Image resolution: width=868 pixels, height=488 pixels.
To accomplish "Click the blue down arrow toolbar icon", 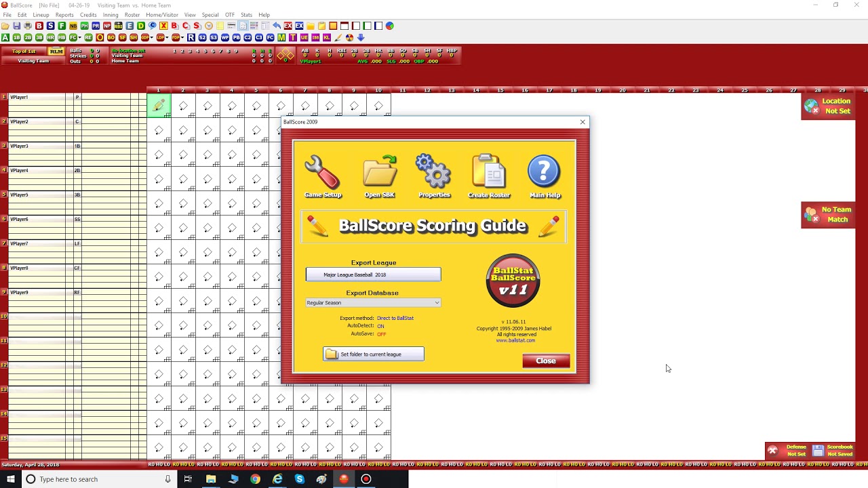I will point(361,37).
